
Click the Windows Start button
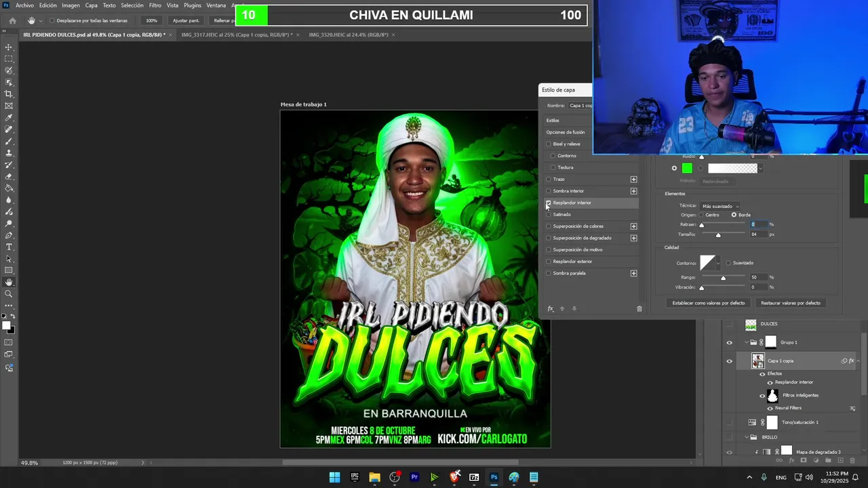[x=334, y=477]
